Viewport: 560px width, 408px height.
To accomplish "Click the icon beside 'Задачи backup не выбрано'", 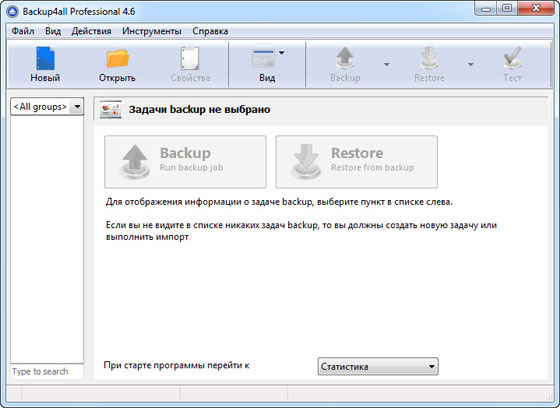I will (x=110, y=109).
